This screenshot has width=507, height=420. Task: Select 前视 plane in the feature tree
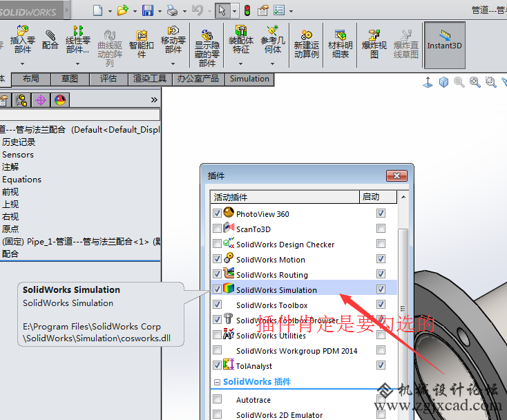coord(10,192)
